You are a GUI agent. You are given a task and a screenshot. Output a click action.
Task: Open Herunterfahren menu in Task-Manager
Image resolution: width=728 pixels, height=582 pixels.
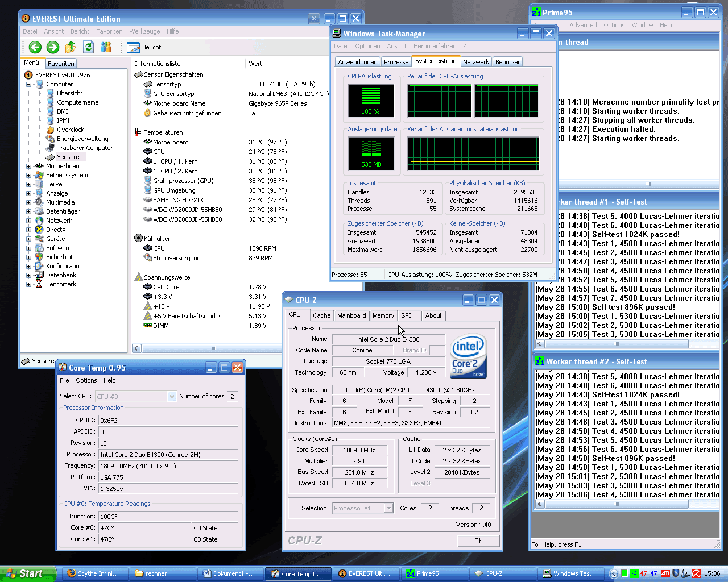coord(435,46)
